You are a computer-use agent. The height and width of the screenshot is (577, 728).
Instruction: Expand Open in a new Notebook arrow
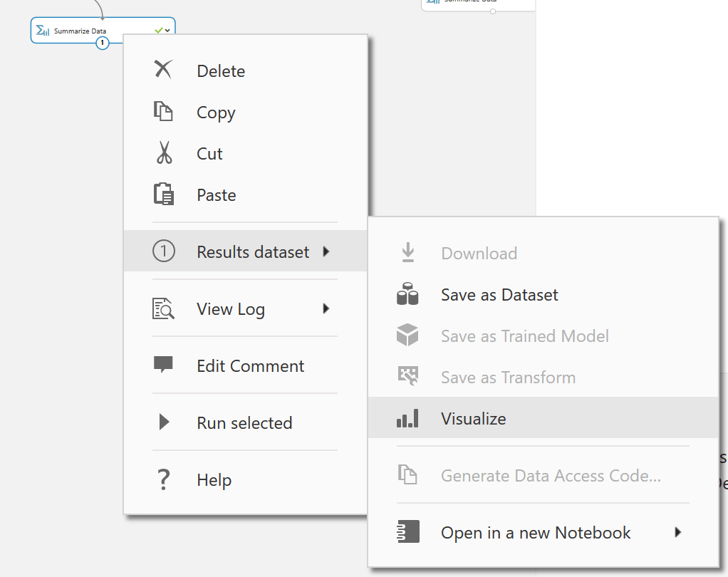(x=677, y=532)
